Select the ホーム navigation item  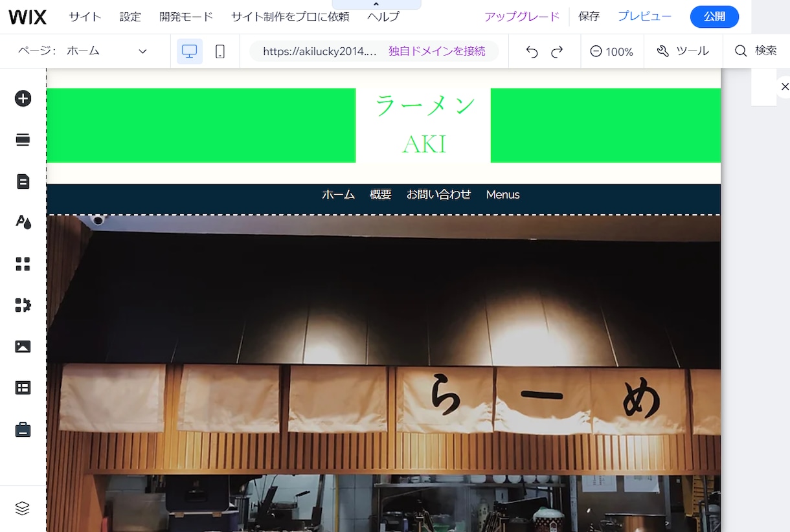[339, 195]
